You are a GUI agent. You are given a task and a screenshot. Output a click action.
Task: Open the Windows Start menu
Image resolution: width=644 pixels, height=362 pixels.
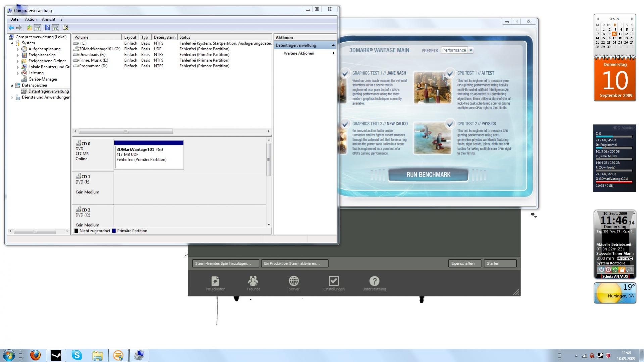click(9, 355)
